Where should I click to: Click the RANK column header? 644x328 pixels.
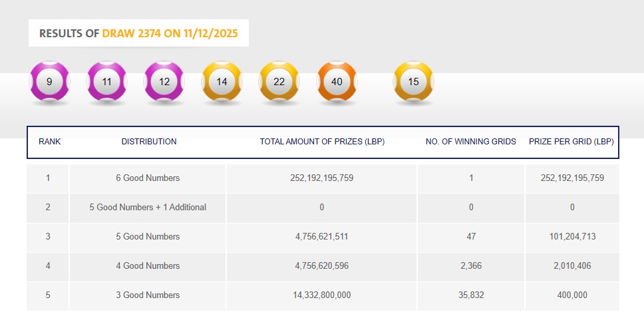tap(50, 142)
